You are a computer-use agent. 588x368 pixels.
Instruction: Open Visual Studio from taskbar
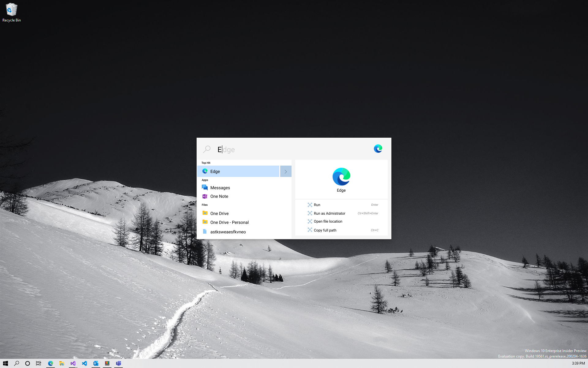(73, 363)
